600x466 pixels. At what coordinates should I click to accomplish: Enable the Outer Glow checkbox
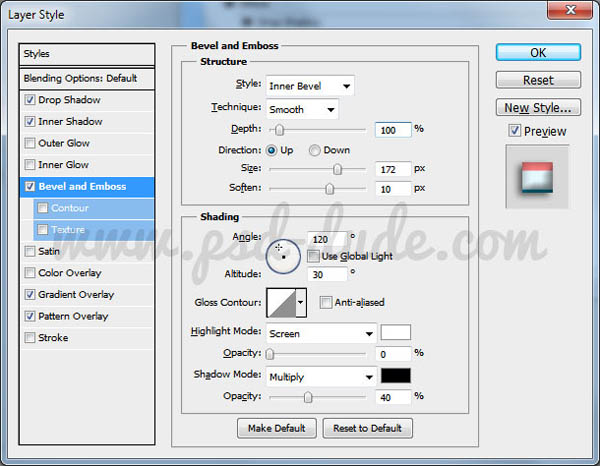(30, 143)
